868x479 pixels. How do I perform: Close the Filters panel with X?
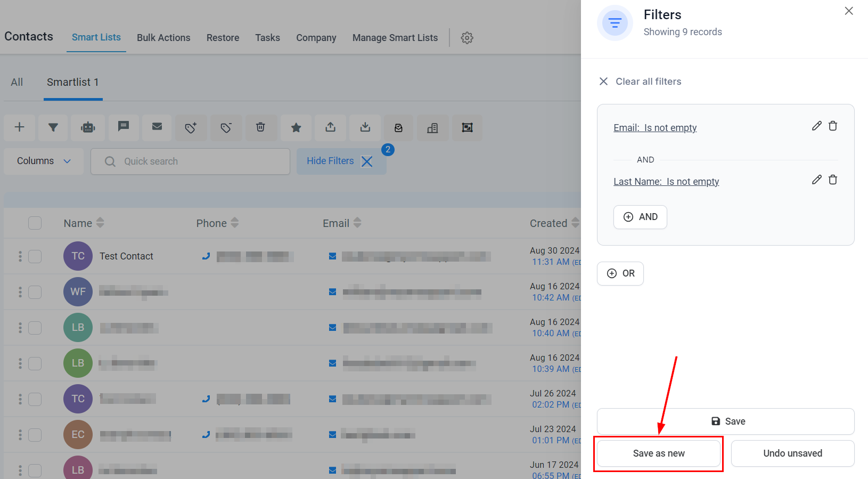point(849,11)
